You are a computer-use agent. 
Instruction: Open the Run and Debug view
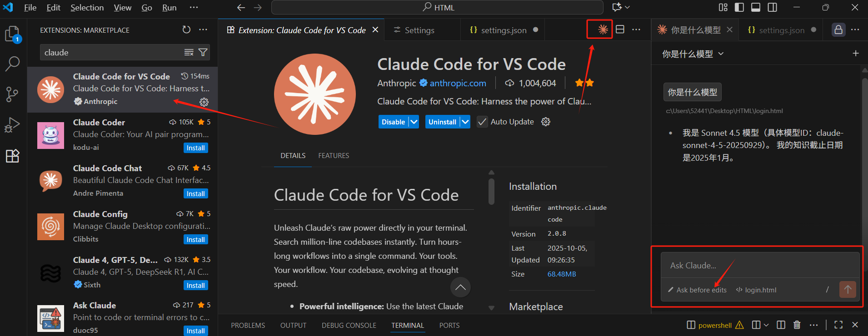(13, 125)
